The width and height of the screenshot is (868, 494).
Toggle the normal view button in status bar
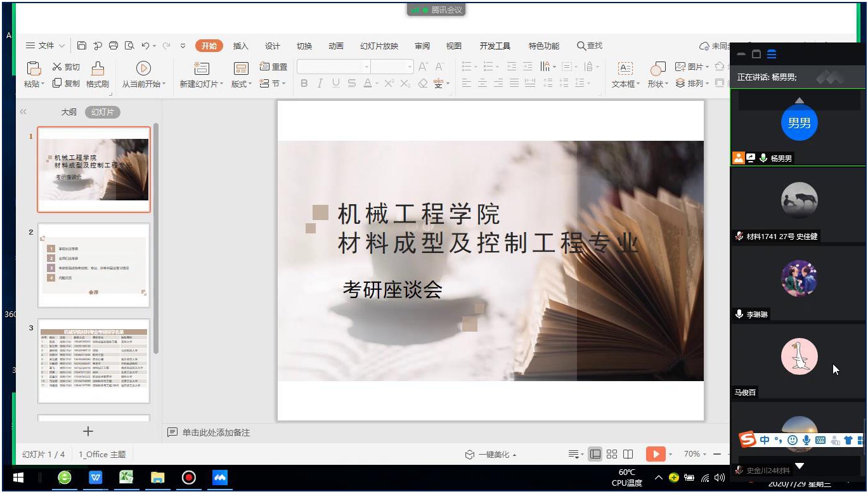(x=595, y=454)
